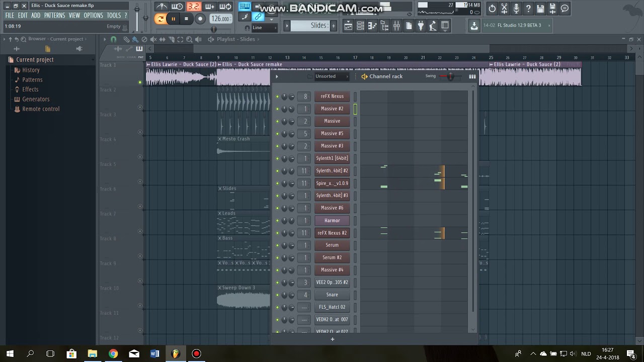Toggle the Playlist magnet snap button
Image resolution: width=644 pixels, height=362 pixels.
[114, 39]
